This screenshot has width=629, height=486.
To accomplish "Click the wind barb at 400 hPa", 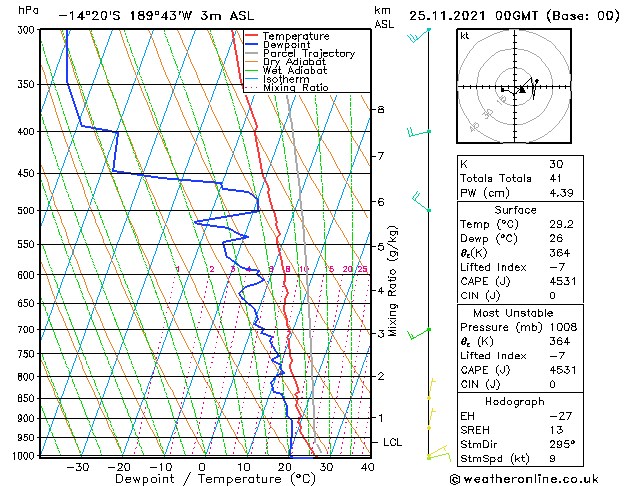I will (419, 132).
